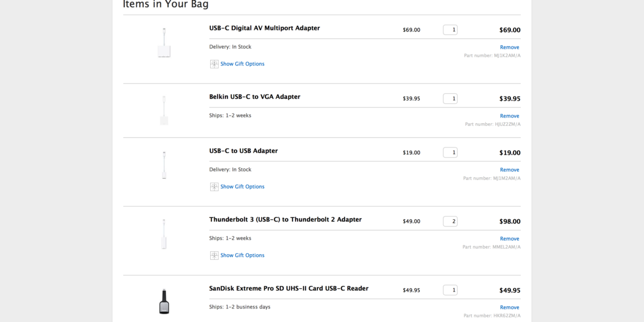This screenshot has width=644, height=322.
Task: Open Belkin USB-C to VGA Adapter product image
Action: [x=164, y=111]
